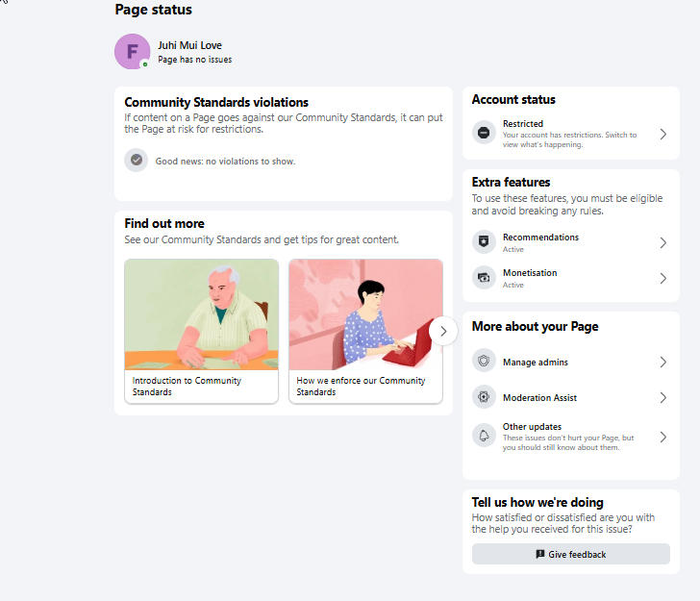Open Manage admins via its chevron
Viewport: 700px width, 601px height.
662,362
